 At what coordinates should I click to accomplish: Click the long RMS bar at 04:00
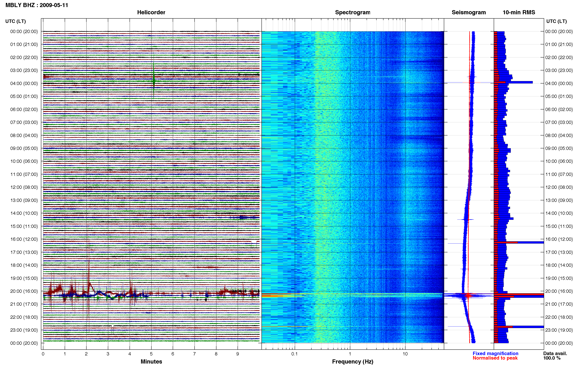(x=513, y=82)
